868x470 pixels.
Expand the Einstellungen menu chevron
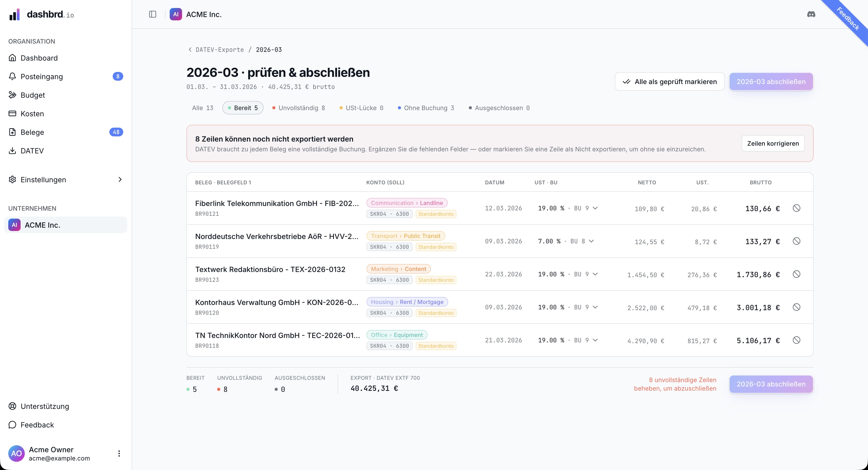tap(120, 180)
